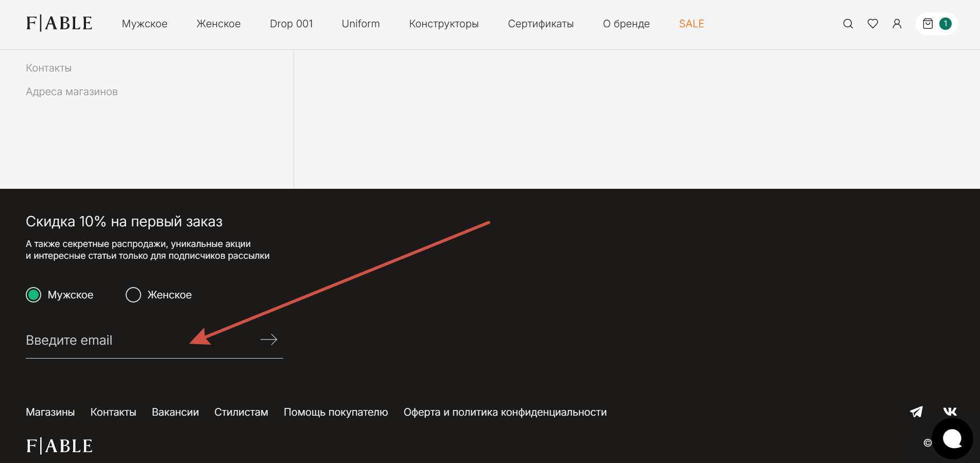
Task: Open the Telegram social icon
Action: (917, 412)
